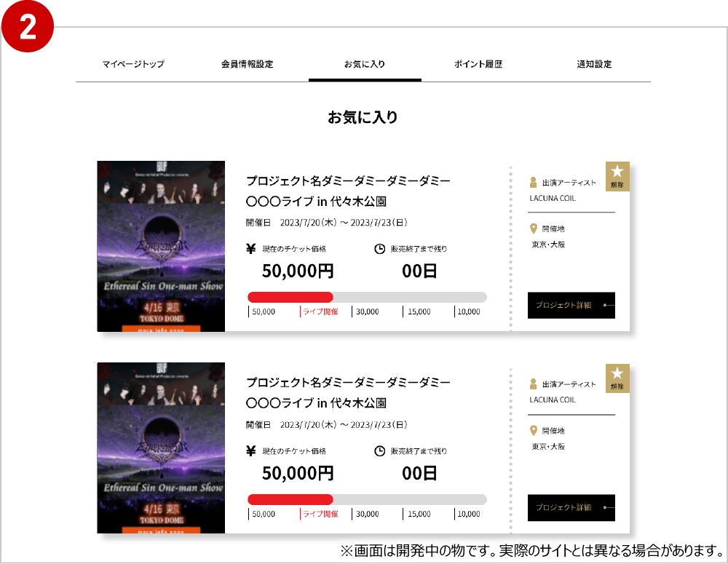This screenshot has width=728, height=564.
Task: Open first Ethereal Sin poster thumbnail
Action: [161, 246]
